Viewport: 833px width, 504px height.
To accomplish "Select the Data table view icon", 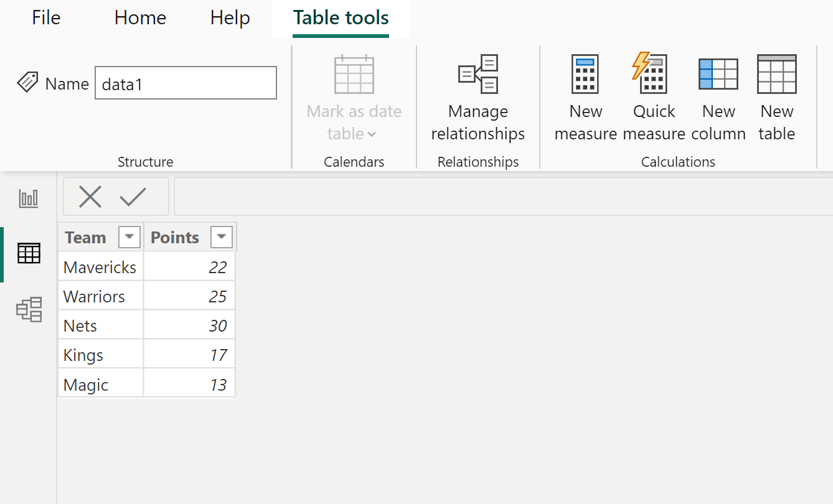I will click(x=29, y=254).
